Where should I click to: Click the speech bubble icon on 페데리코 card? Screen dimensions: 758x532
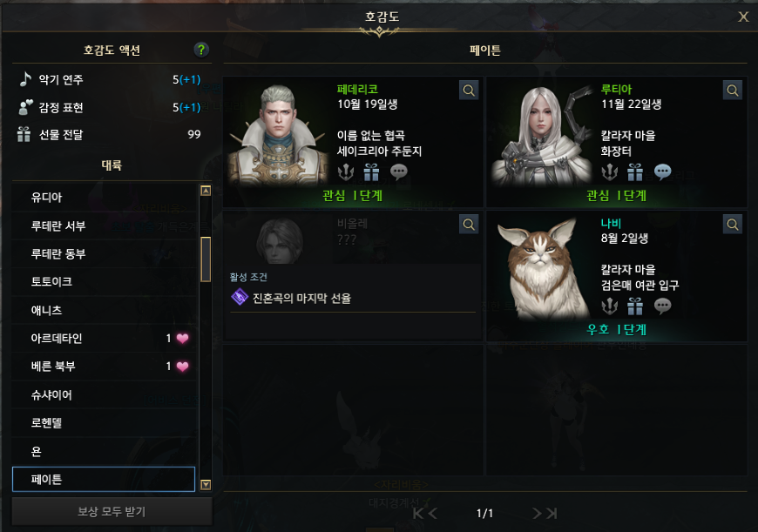[398, 172]
